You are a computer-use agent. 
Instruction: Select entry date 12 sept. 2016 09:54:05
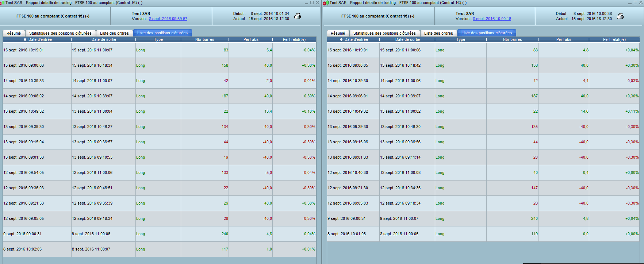24,173
